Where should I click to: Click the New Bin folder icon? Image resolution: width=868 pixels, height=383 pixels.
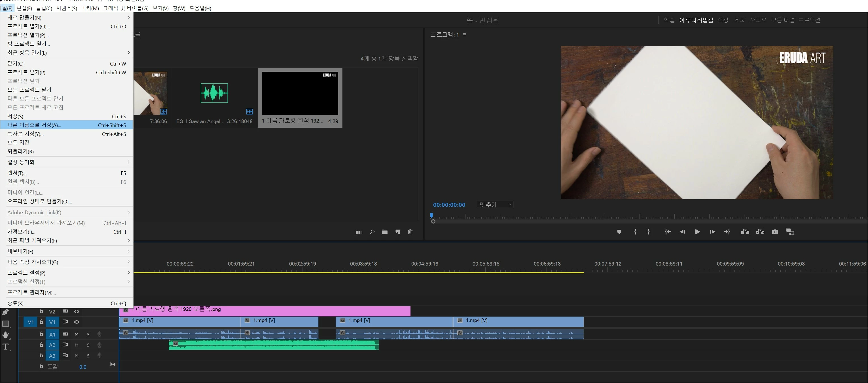[384, 232]
